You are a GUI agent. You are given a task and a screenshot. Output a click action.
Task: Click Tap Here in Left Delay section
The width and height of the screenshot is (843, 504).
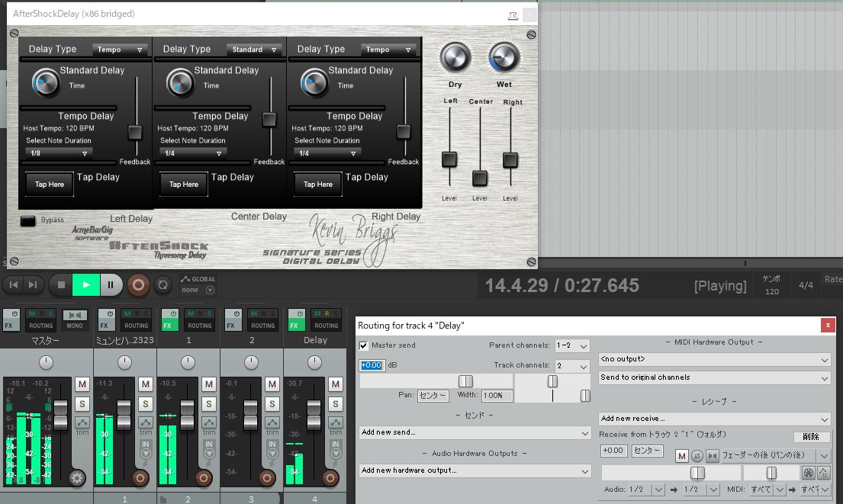[x=50, y=185]
